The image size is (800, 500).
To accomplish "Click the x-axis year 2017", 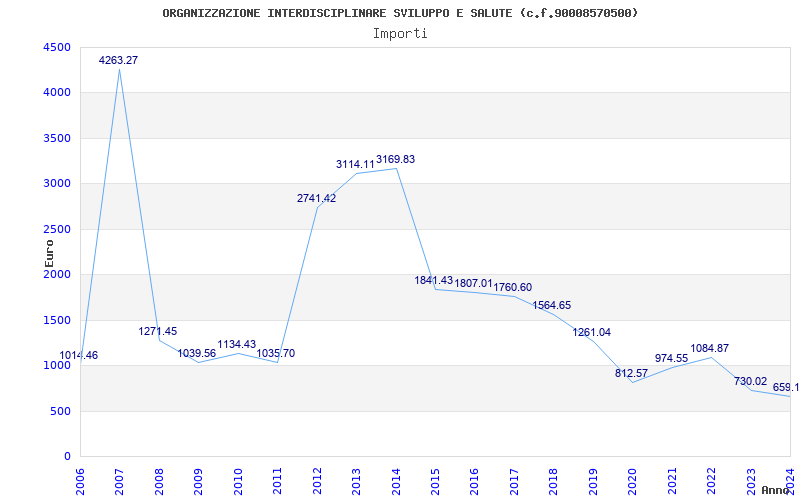I will [x=514, y=482].
